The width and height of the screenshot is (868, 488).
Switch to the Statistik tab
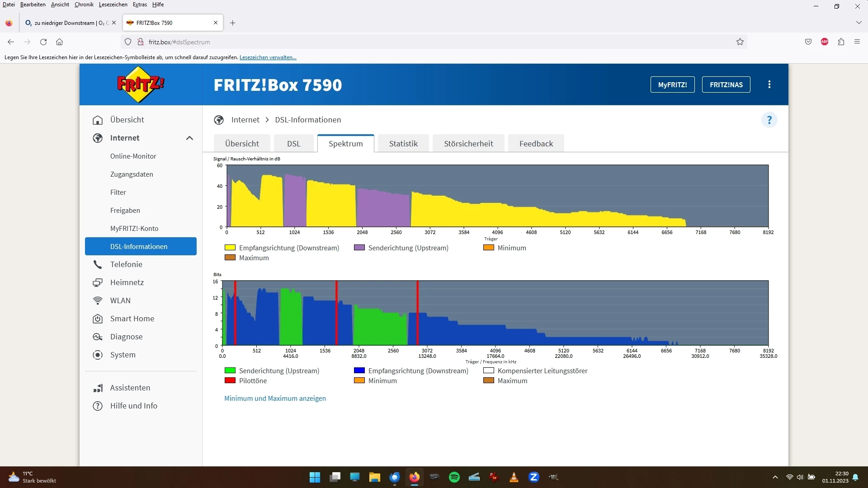point(403,144)
